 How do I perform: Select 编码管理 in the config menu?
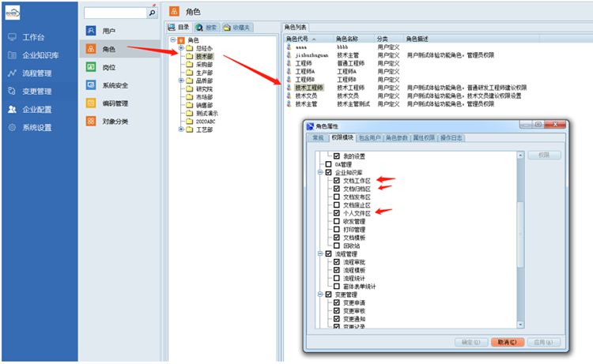(92, 103)
